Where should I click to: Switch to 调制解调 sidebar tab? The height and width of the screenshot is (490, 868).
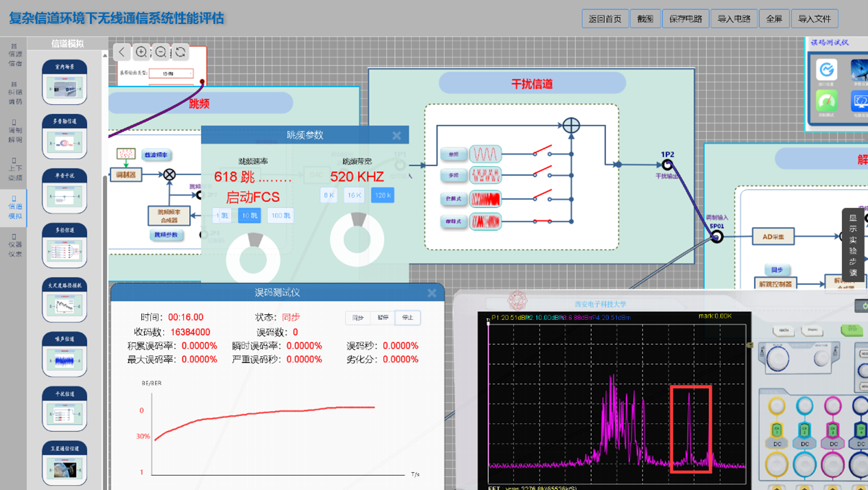[14, 130]
